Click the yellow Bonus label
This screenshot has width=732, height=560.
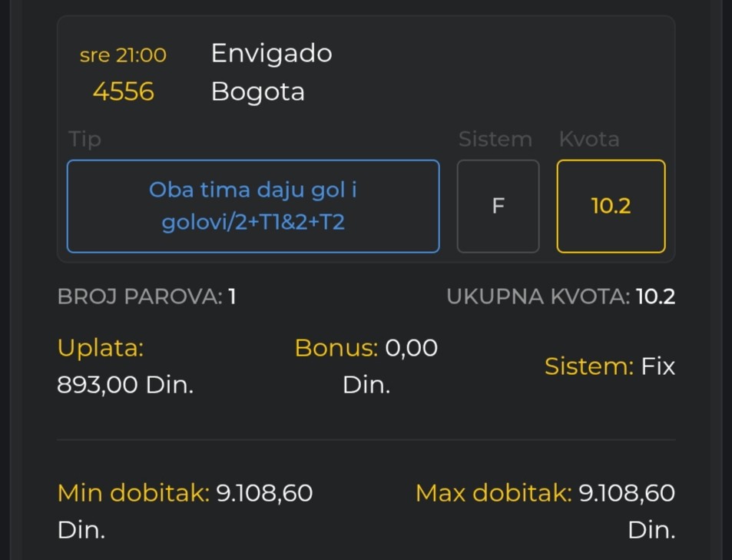(x=336, y=348)
